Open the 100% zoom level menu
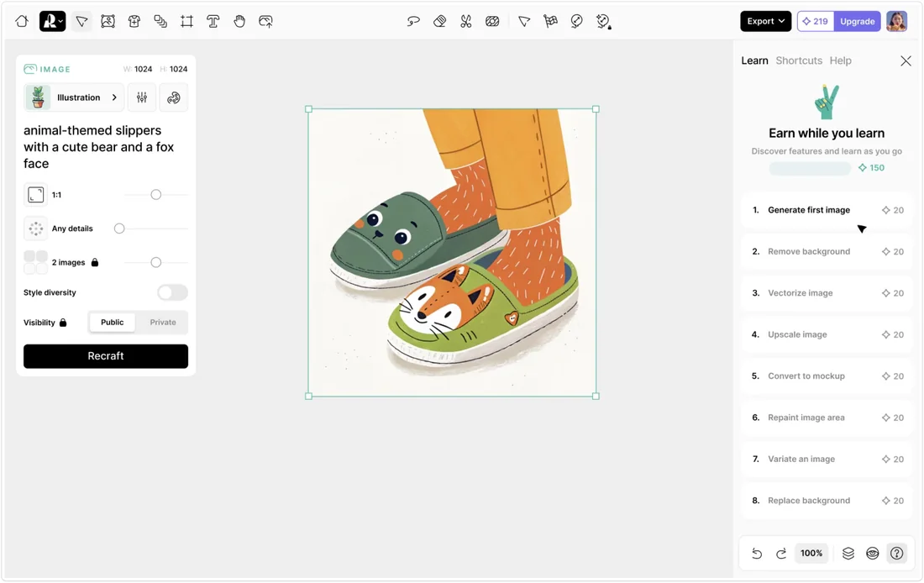Viewport: 924px width, 583px height. tap(811, 554)
